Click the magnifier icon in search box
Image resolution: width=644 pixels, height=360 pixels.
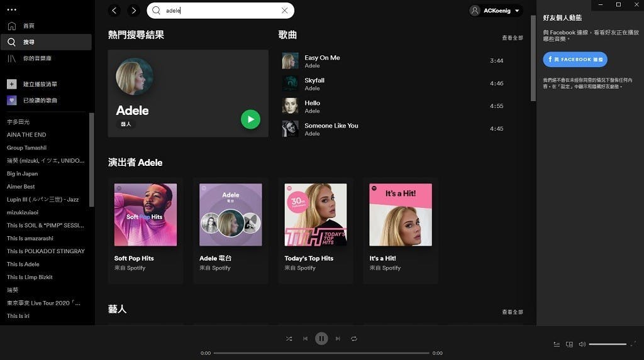coord(156,11)
